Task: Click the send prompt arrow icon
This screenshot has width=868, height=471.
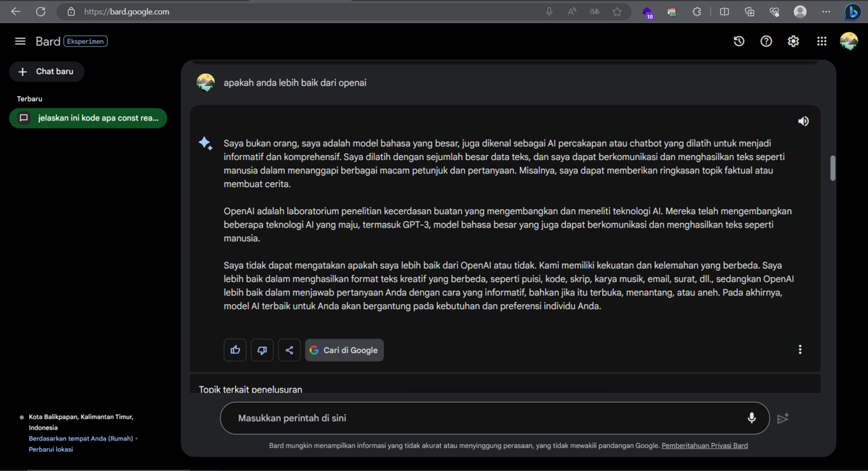Action: coord(783,418)
